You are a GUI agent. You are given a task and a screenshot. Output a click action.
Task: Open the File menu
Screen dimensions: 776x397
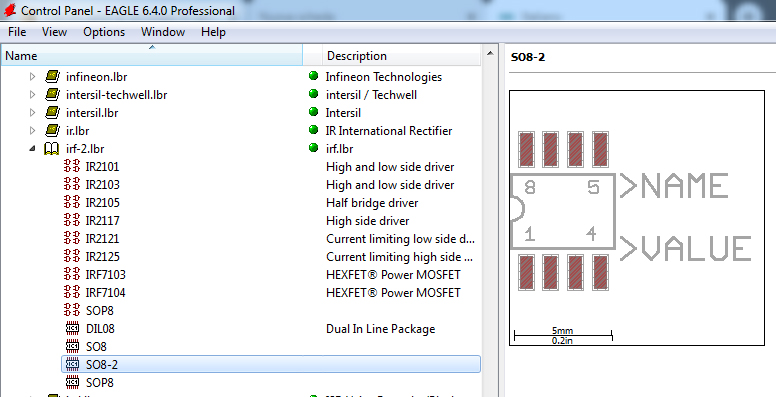point(17,32)
